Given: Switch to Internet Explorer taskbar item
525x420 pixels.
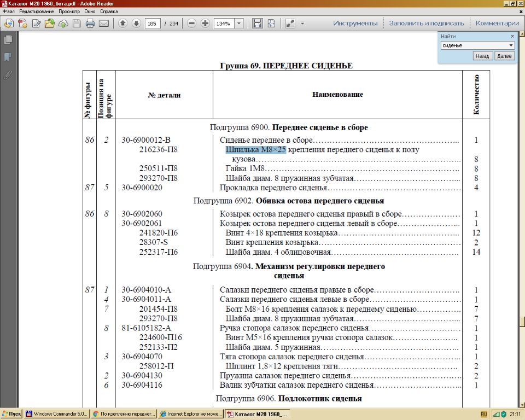Looking at the screenshot, I should click(191, 414).
